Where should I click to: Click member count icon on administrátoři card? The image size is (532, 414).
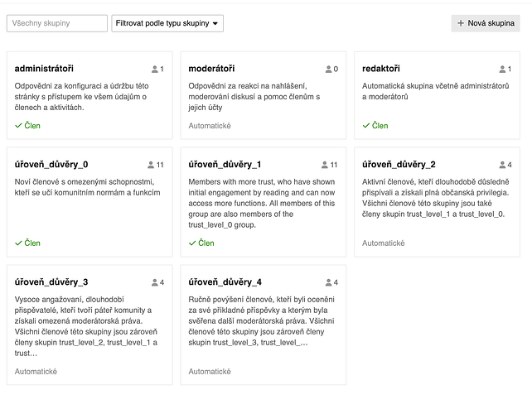point(154,70)
